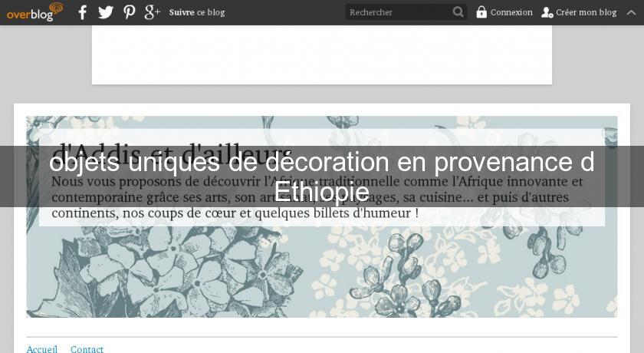Click the blank advertisement banner at top
The image size is (644, 353).
tap(322, 54)
